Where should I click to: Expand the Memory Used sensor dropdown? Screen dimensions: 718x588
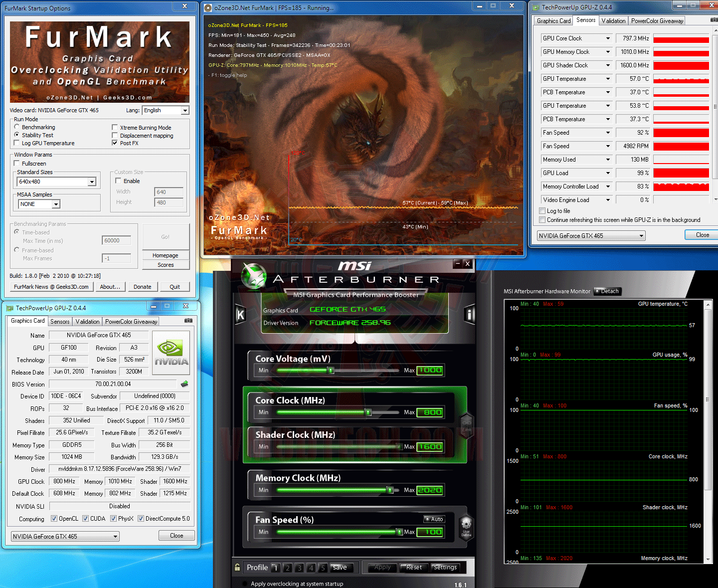click(608, 160)
